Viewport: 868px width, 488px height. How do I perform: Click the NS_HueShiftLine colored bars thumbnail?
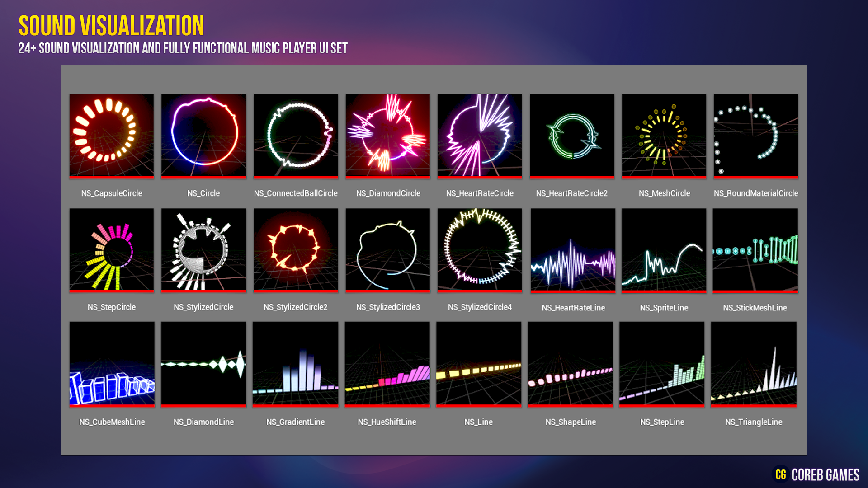(x=387, y=364)
